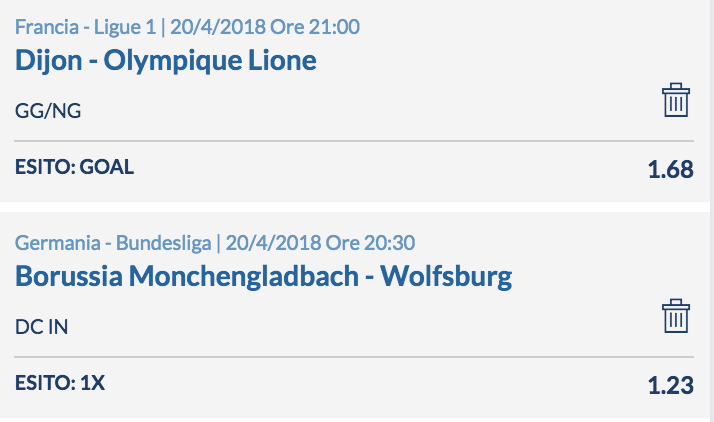Screen dimensions: 714x422
Task: Delete the Dijon - Olympique Lione bet
Action: tap(676, 100)
